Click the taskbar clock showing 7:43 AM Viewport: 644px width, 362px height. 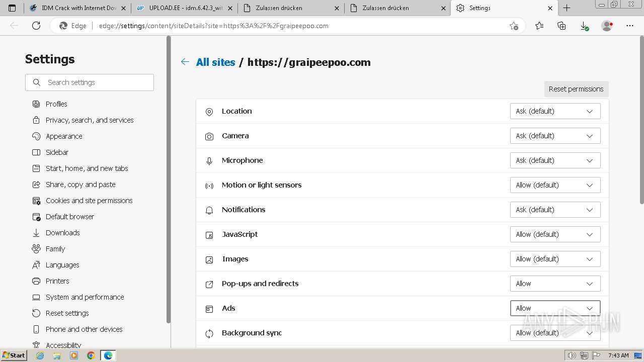[x=618, y=355]
